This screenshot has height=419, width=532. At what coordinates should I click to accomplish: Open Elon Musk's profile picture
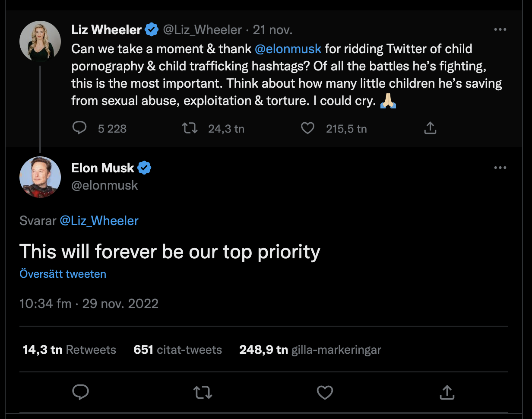click(x=40, y=177)
